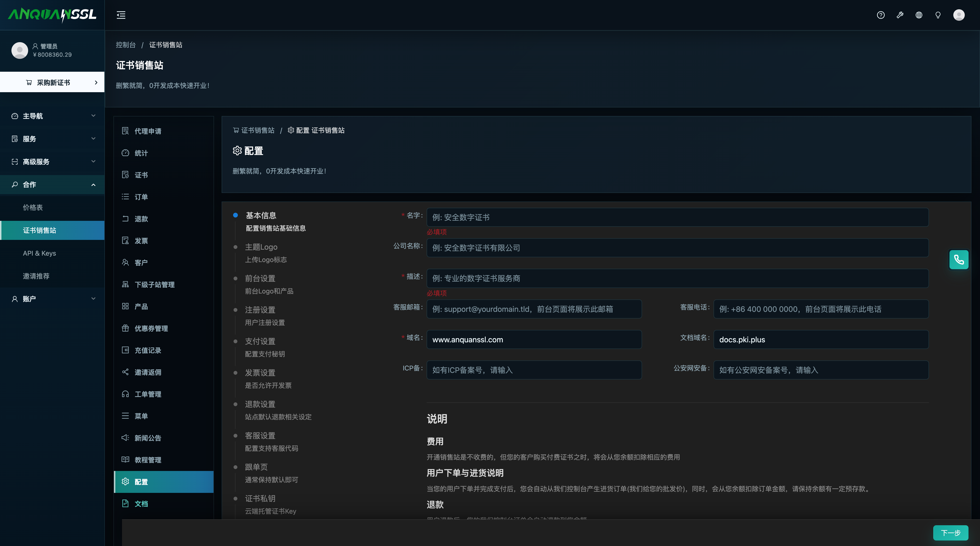
Task: Focus the 描述 input field
Action: pos(678,278)
